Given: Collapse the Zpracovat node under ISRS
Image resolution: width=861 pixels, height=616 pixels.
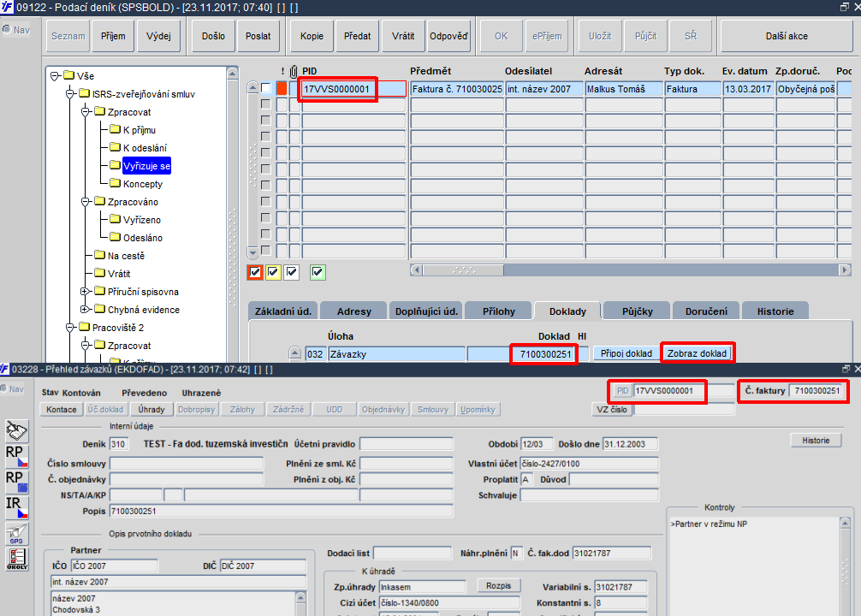Looking at the screenshot, I should [85, 112].
